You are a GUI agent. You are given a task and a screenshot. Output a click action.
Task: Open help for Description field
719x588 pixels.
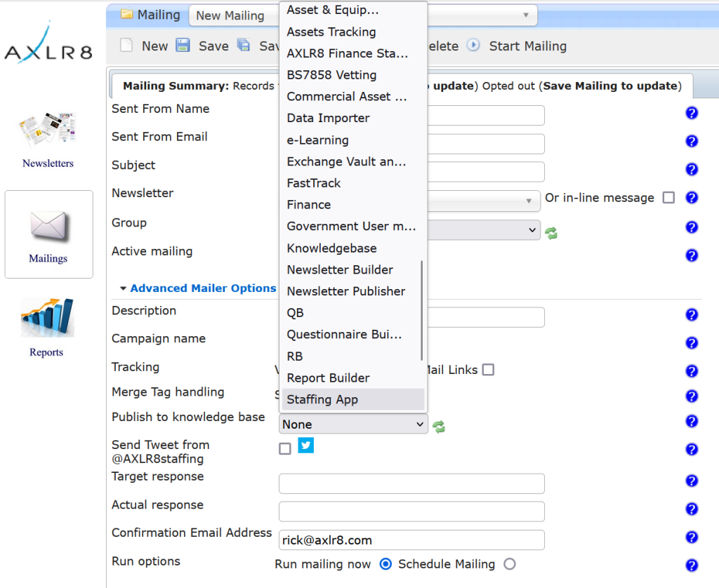692,315
